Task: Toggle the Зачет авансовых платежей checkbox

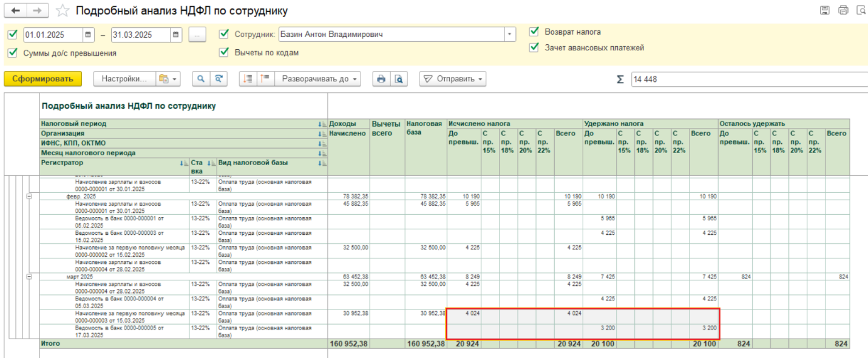Action: 534,47
